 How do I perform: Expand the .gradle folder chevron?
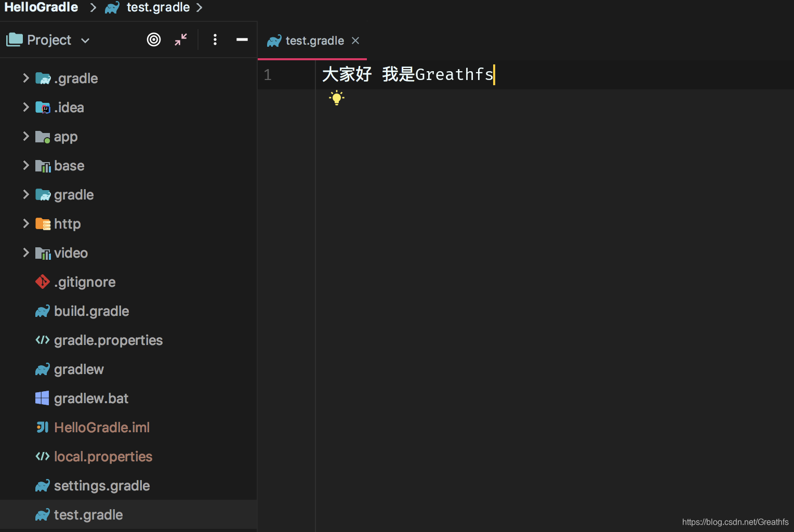pos(25,78)
